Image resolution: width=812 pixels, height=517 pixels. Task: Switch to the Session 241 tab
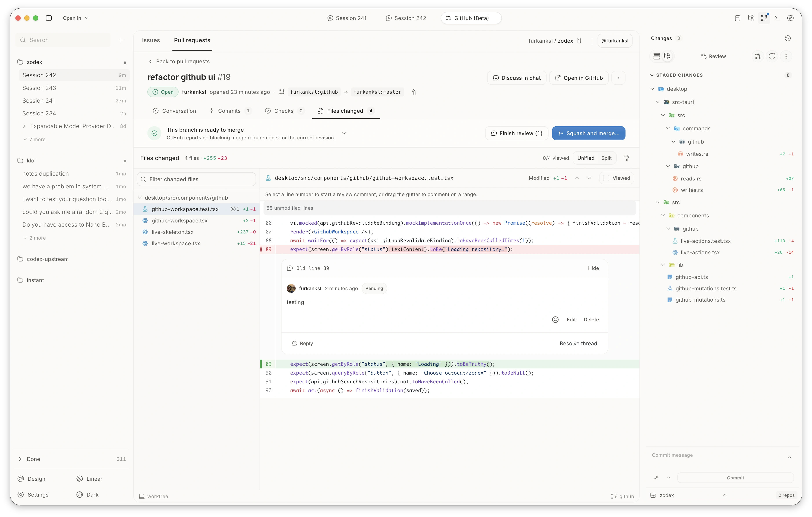pyautogui.click(x=347, y=18)
